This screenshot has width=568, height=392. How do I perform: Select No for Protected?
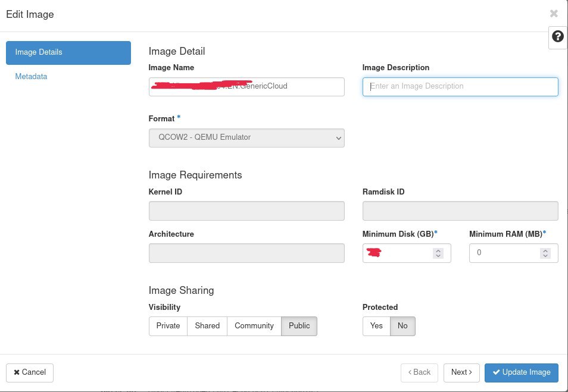(x=402, y=326)
